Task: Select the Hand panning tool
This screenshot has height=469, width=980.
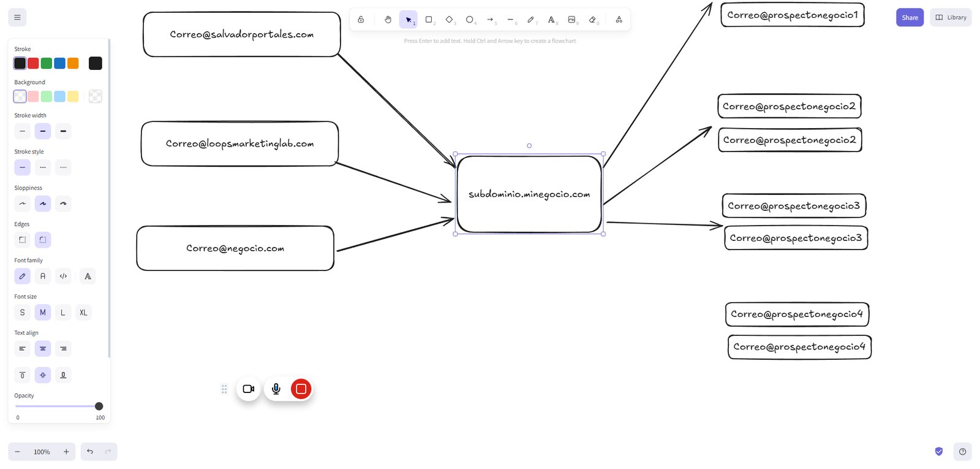Action: pos(388,20)
